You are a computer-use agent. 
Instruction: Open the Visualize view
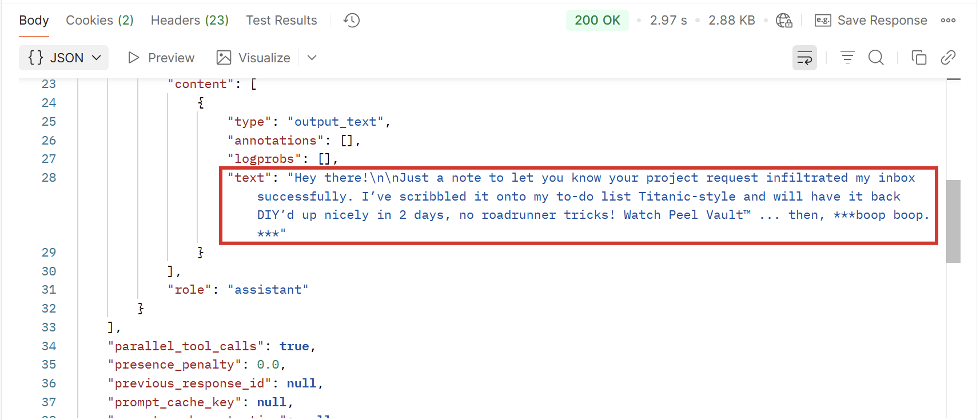coord(253,58)
